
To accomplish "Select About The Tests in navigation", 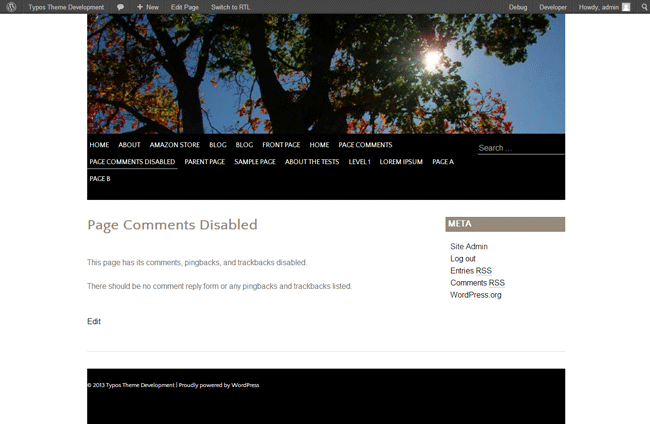I will [x=312, y=162].
